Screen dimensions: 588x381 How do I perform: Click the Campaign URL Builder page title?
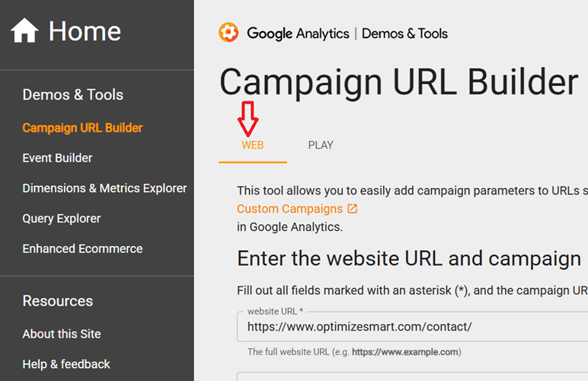[x=399, y=82]
